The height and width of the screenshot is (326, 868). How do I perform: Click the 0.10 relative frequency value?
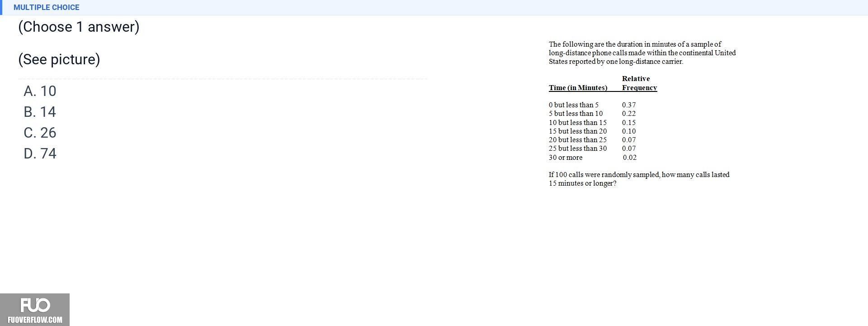tap(629, 131)
